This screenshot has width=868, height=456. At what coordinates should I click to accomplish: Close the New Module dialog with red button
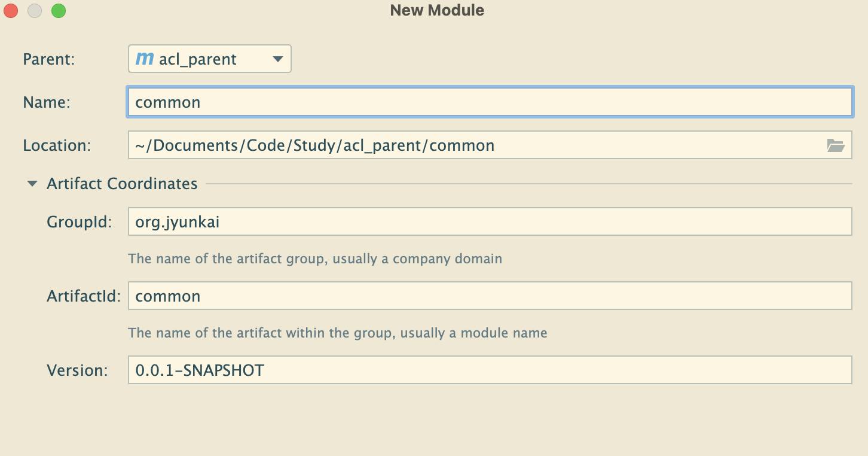[x=11, y=11]
